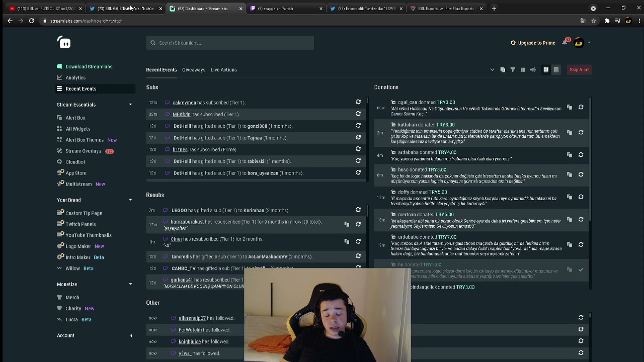Image resolution: width=644 pixels, height=362 pixels.
Task: Open a new browser tab
Action: click(494, 9)
